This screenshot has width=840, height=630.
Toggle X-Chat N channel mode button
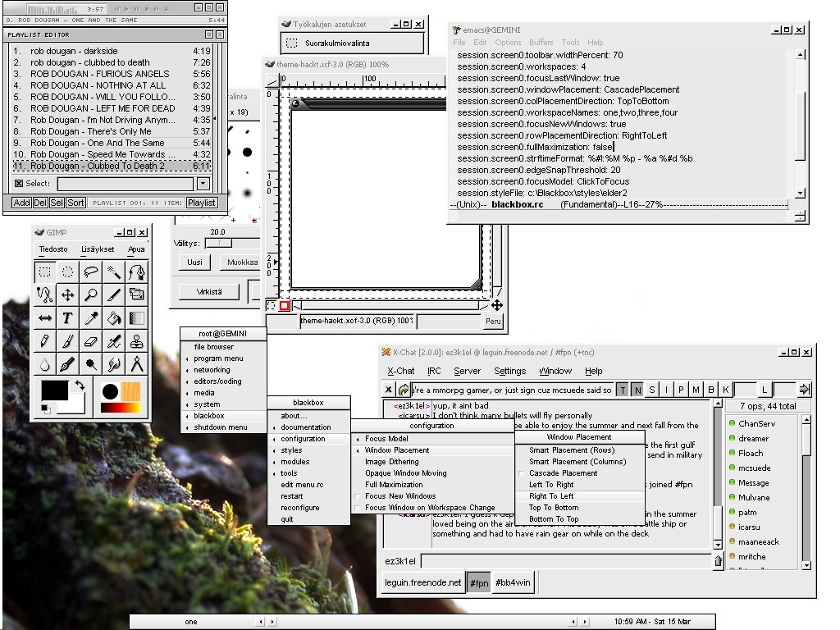[x=637, y=390]
